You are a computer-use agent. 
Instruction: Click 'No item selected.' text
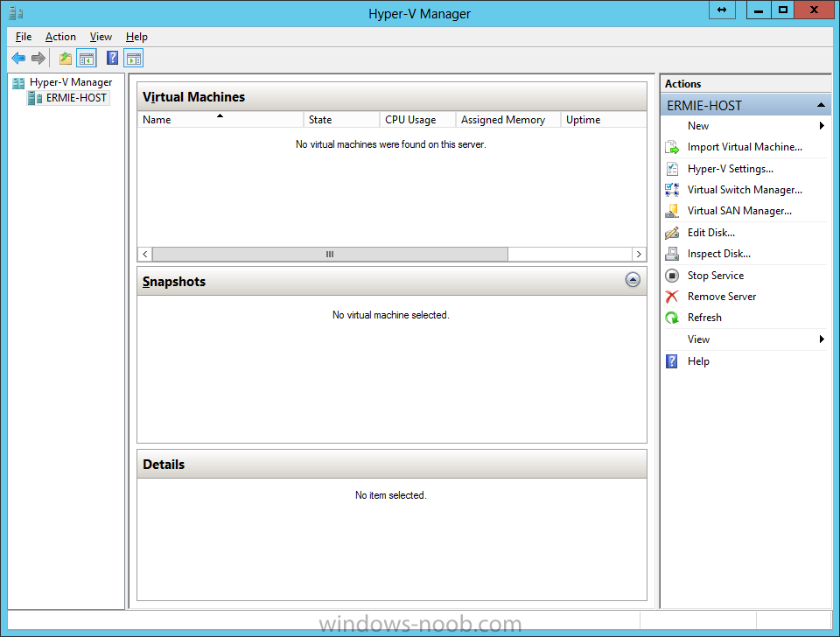pyautogui.click(x=390, y=495)
